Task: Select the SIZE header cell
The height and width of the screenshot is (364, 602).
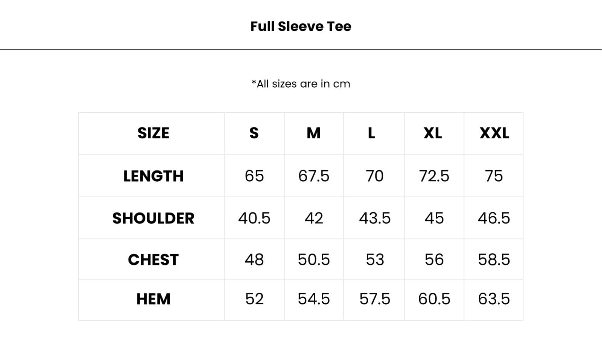Action: [x=153, y=133]
